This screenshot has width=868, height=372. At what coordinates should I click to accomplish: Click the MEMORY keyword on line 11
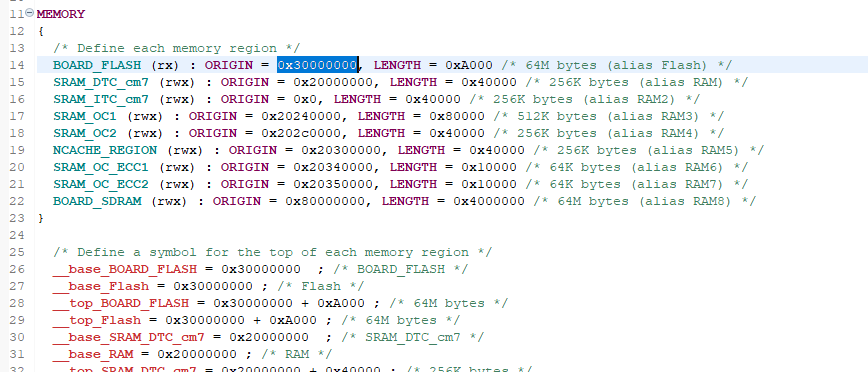[61, 14]
